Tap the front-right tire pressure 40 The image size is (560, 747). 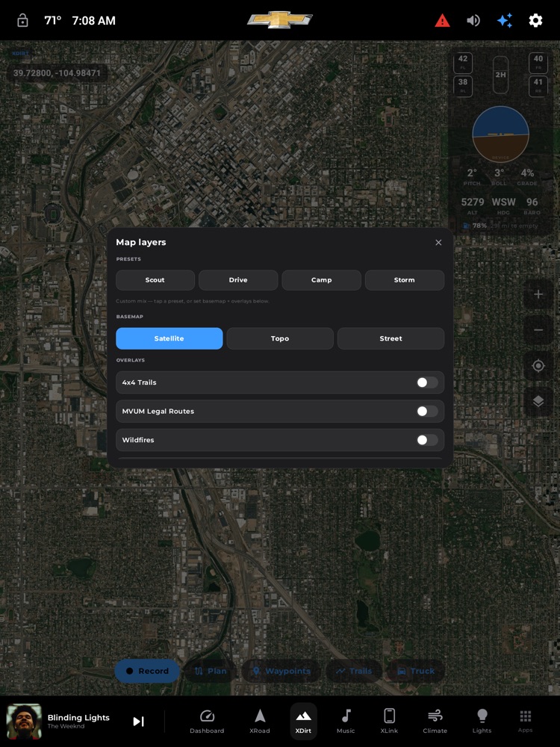[538, 63]
